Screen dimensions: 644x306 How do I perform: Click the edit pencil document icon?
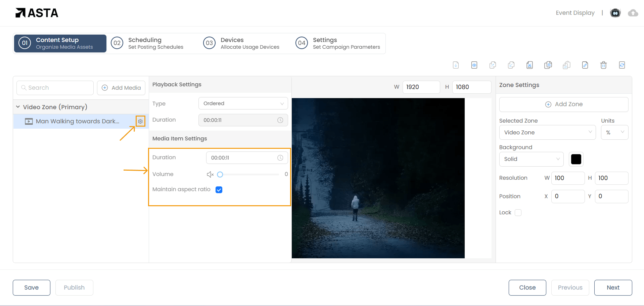(x=585, y=65)
